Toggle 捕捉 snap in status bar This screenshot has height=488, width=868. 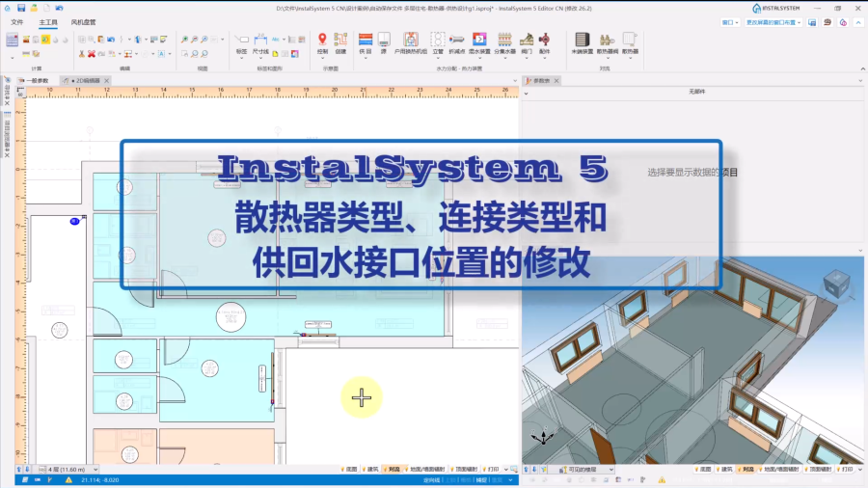481,479
